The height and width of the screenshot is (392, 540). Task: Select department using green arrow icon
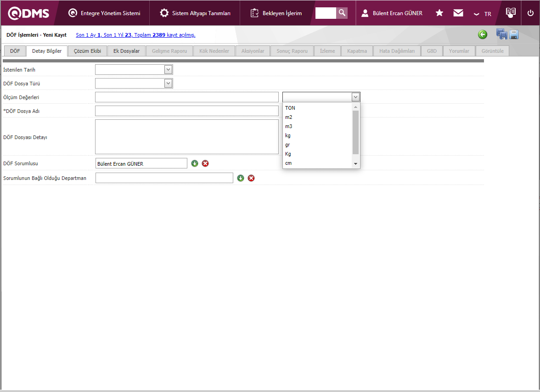(x=241, y=178)
